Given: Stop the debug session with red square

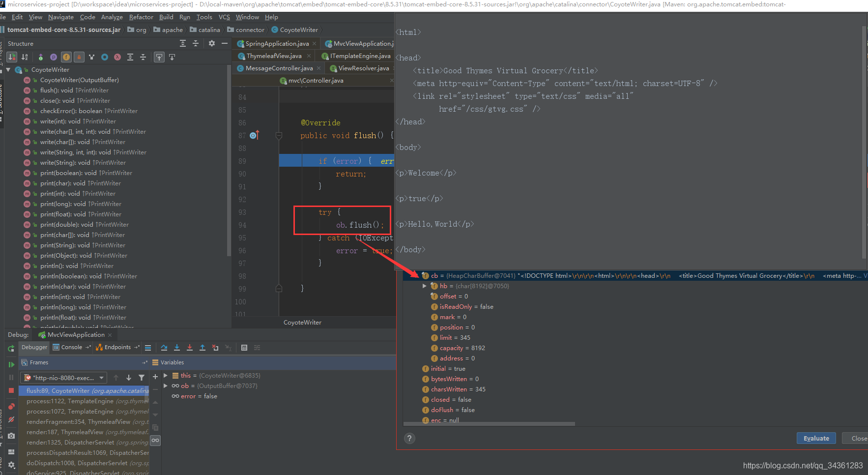Looking at the screenshot, I should click(11, 390).
